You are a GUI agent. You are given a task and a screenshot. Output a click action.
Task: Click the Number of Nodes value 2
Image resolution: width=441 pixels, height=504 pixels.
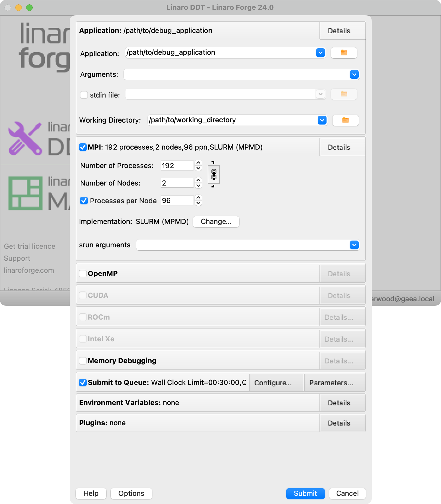(177, 183)
